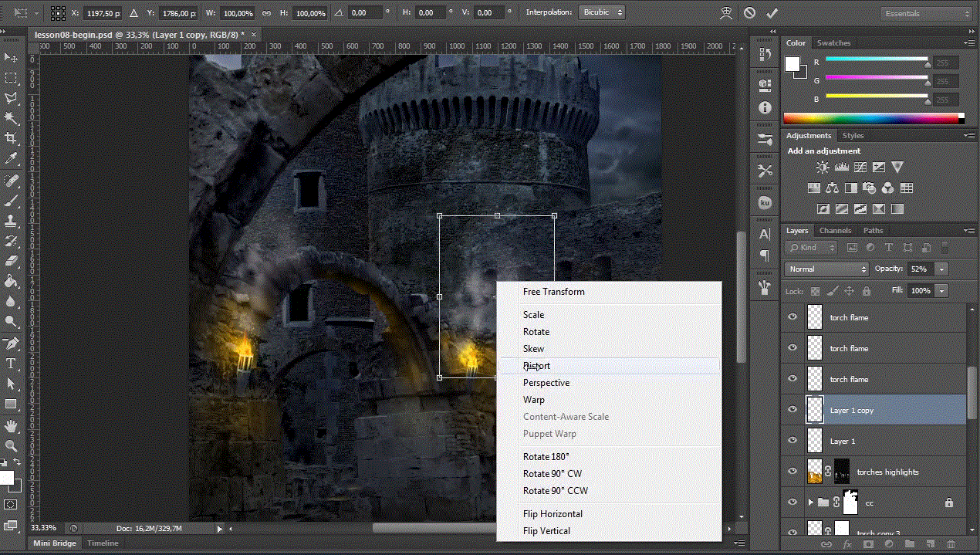Image resolution: width=980 pixels, height=555 pixels.
Task: Toggle visibility of the torches highlights layer
Action: (792, 472)
